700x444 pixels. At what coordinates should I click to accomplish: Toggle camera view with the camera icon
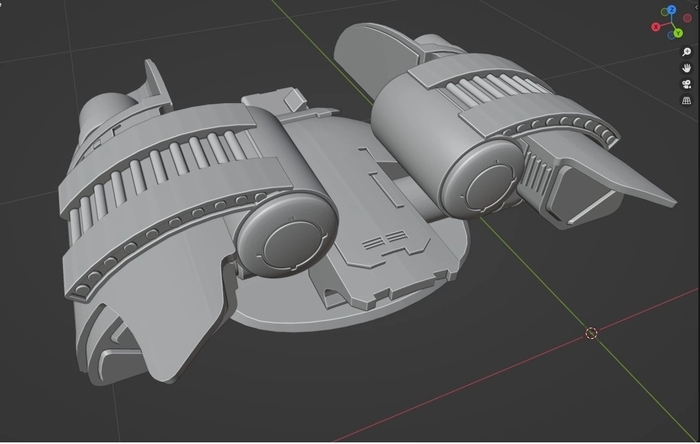pyautogui.click(x=688, y=84)
